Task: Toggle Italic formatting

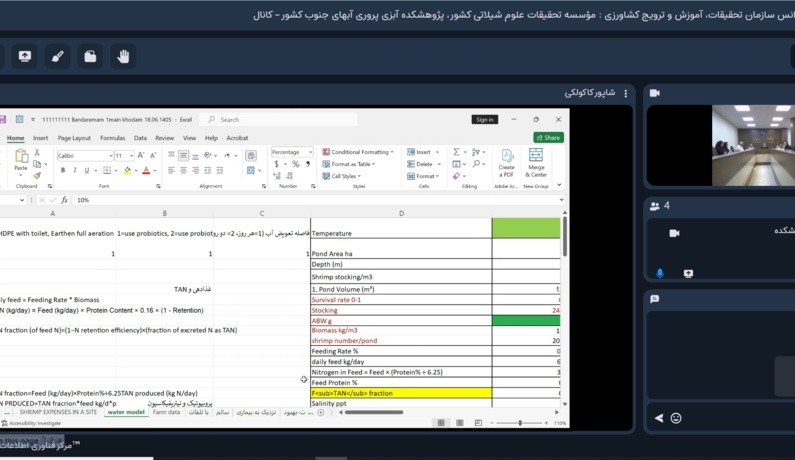Action: coord(75,170)
